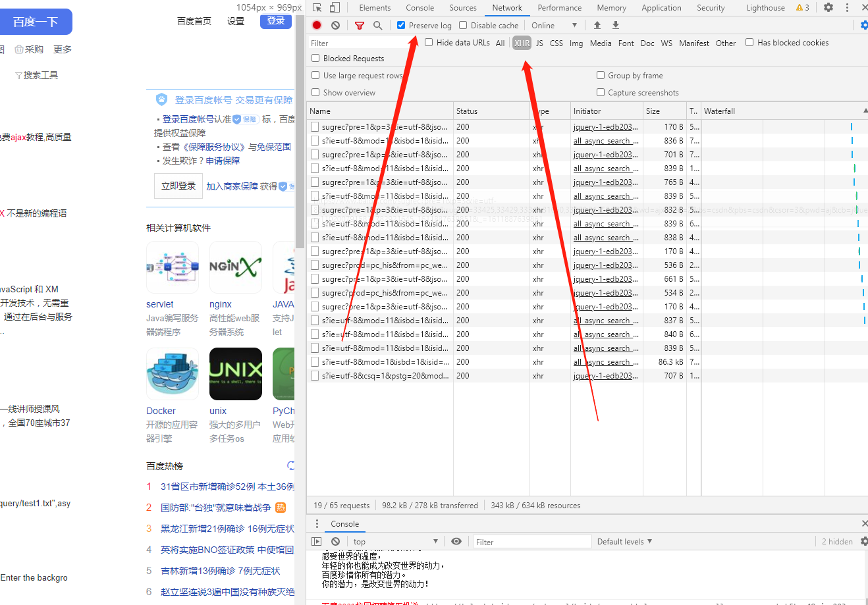The height and width of the screenshot is (605, 868).
Task: Clear the network requests list
Action: pos(335,25)
